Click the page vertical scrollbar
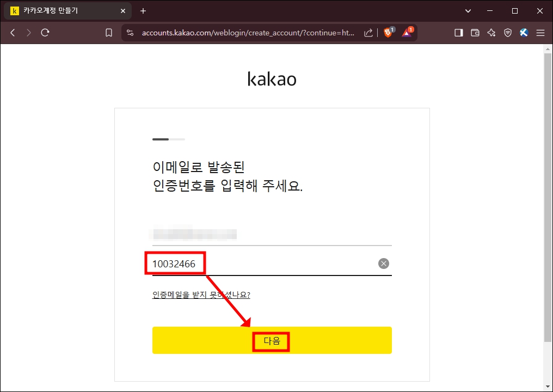The height and width of the screenshot is (392, 553). (548, 198)
